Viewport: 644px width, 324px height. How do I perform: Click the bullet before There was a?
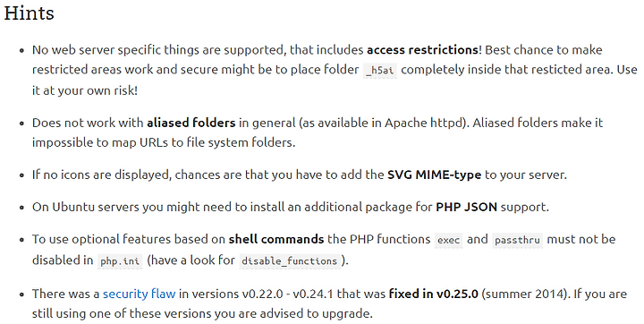click(x=21, y=294)
